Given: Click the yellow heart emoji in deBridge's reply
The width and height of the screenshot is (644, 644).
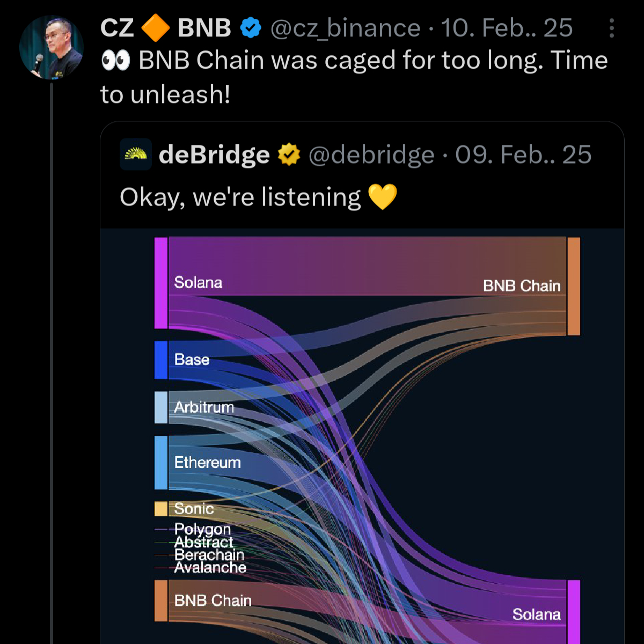Looking at the screenshot, I should point(384,196).
